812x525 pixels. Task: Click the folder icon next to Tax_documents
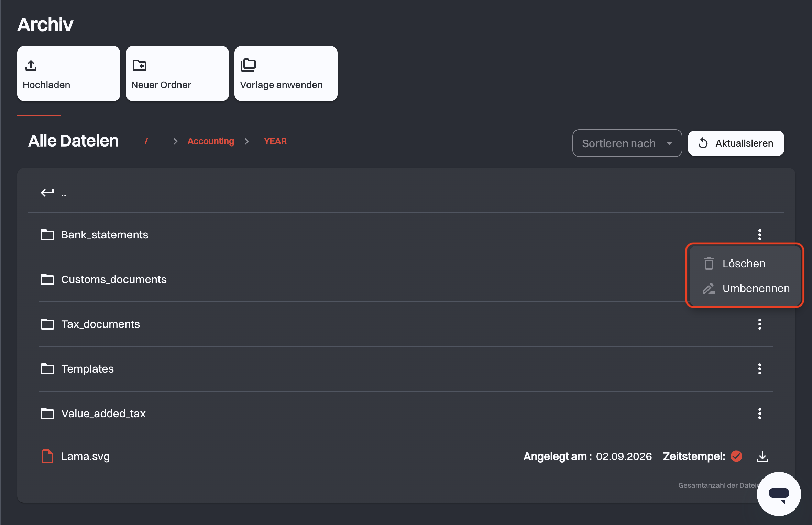(47, 324)
